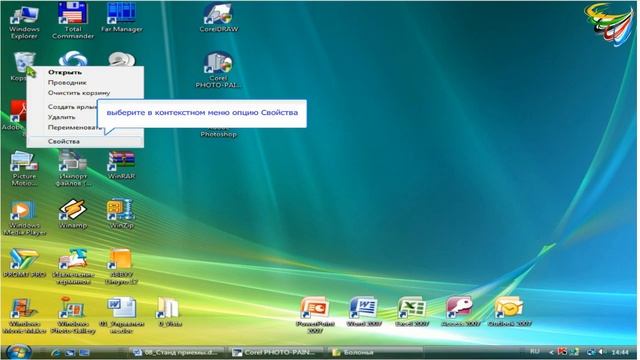Select the folder shortcut beside the Word document
This screenshot has height=360, width=640.
point(168,312)
